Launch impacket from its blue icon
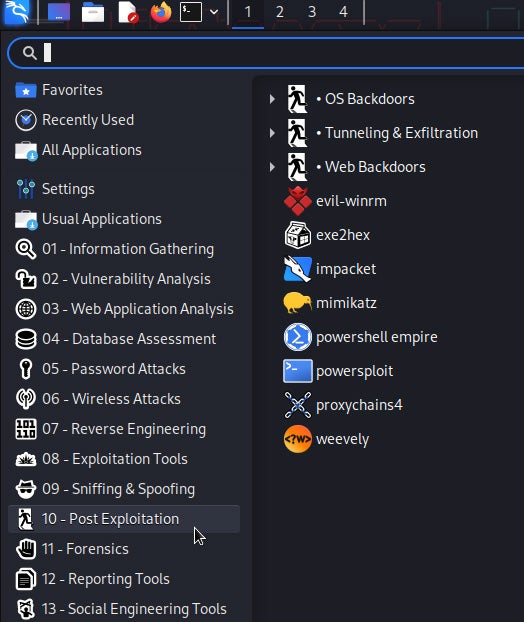 [298, 269]
